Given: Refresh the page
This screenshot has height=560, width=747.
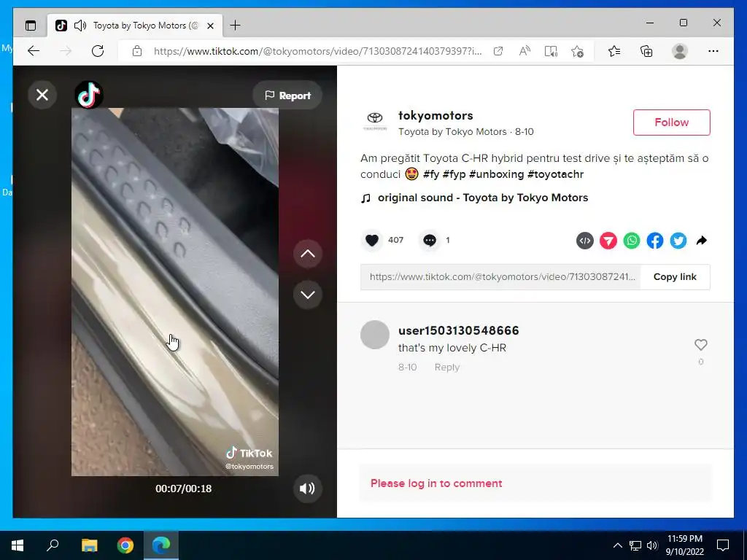Looking at the screenshot, I should pos(98,51).
